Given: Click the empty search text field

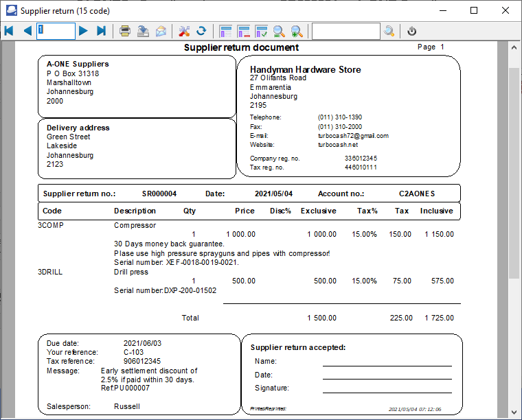Looking at the screenshot, I should (x=345, y=31).
